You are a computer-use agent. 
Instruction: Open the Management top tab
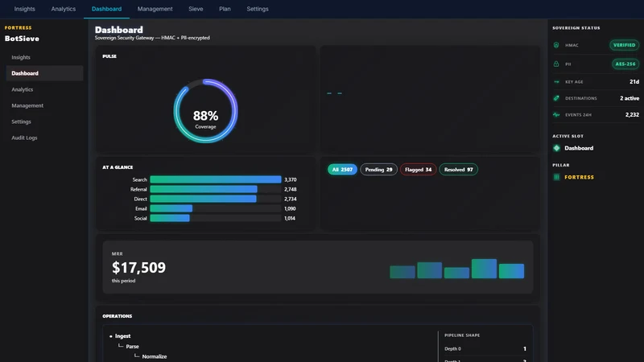155,9
